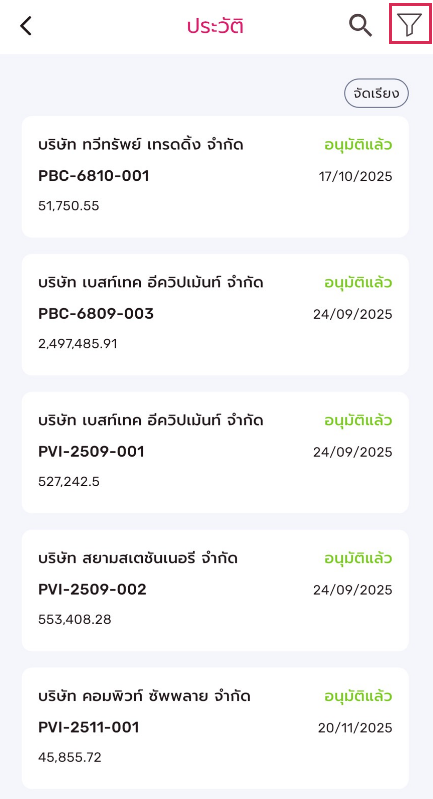Click the date 20/11/2025
This screenshot has width=433, height=799.
(x=356, y=728)
